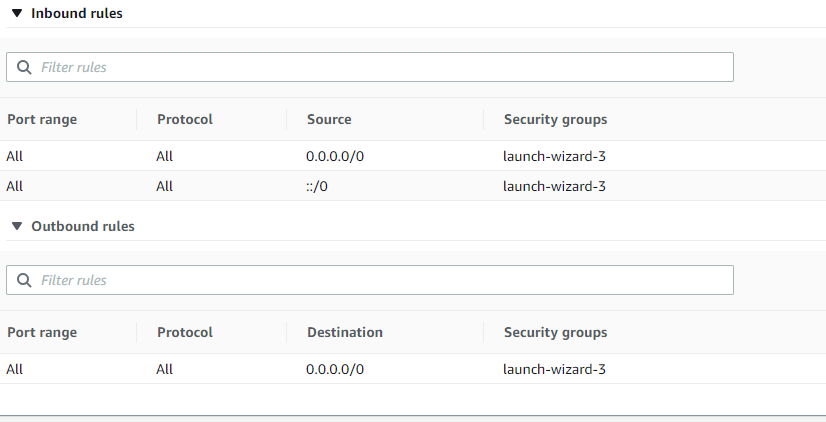Viewport: 826px width, 422px height.
Task: Click outbound Protocol column header
Action: (x=185, y=333)
